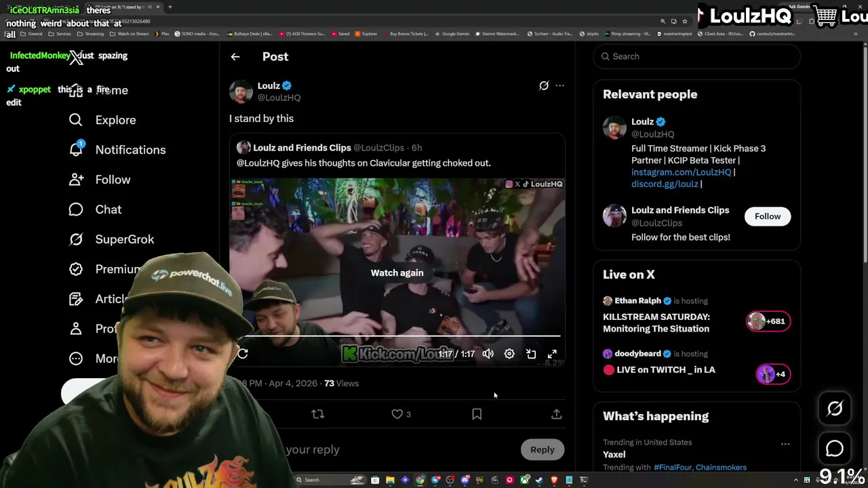Screen dimensions: 868x488
Task: Open Chat in the X sidebar
Action: [96, 209]
